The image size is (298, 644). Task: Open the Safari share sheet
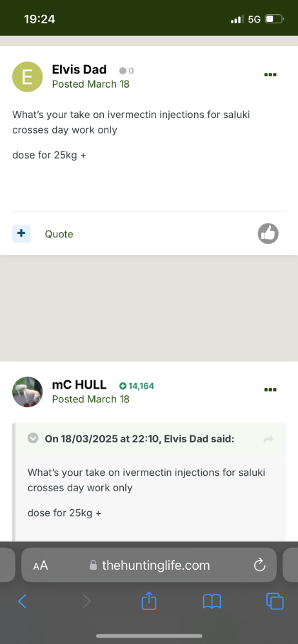click(149, 601)
